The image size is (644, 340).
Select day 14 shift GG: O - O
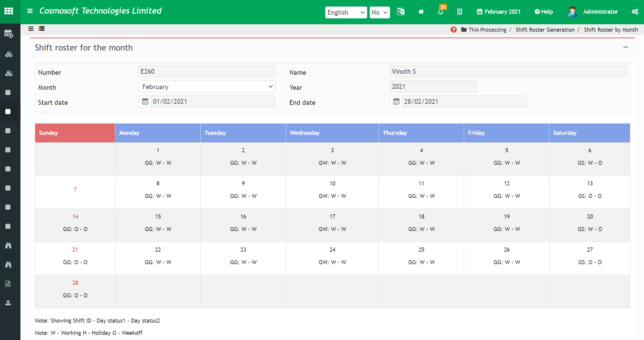[x=75, y=229]
